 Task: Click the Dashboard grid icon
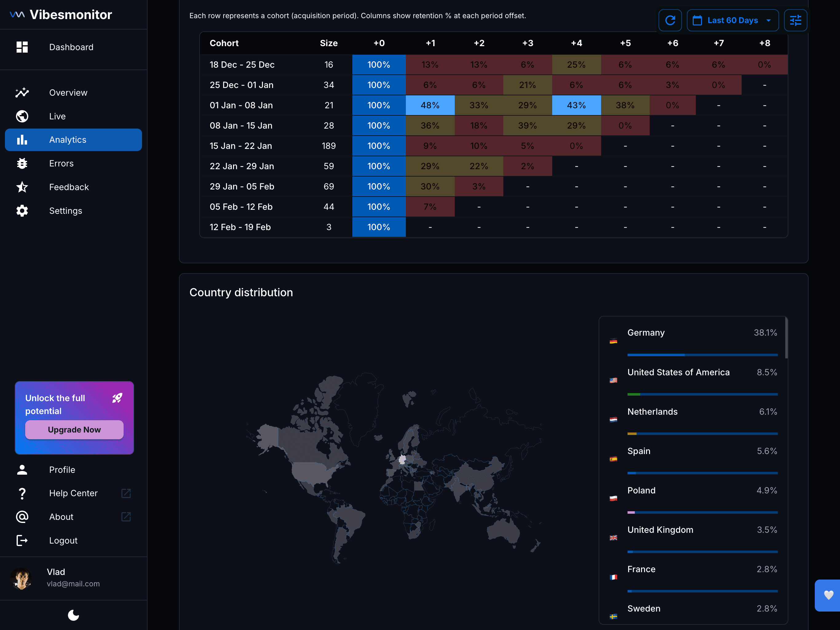click(x=22, y=47)
